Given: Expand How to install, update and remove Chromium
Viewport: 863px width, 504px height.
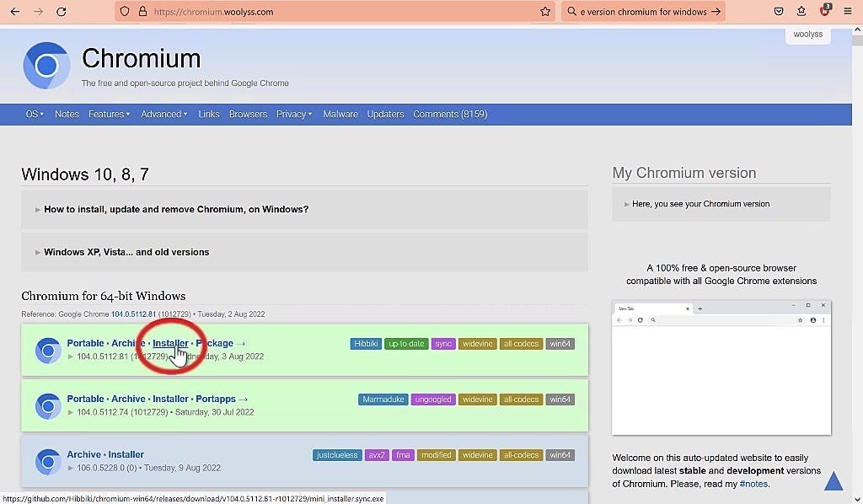Looking at the screenshot, I should [304, 209].
